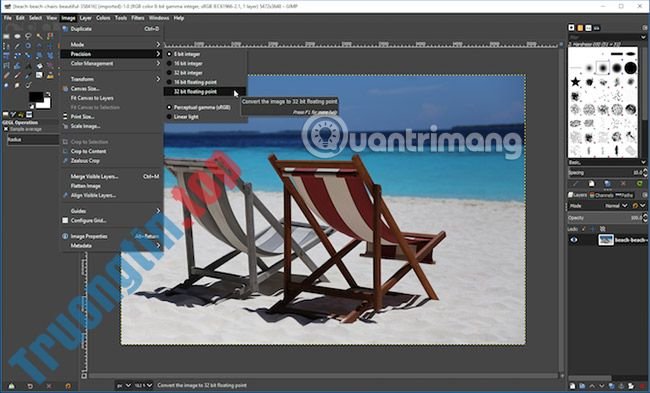Screen dimensions: 650x393
Task: Select the Ellipse Select tool
Action: 17,36
